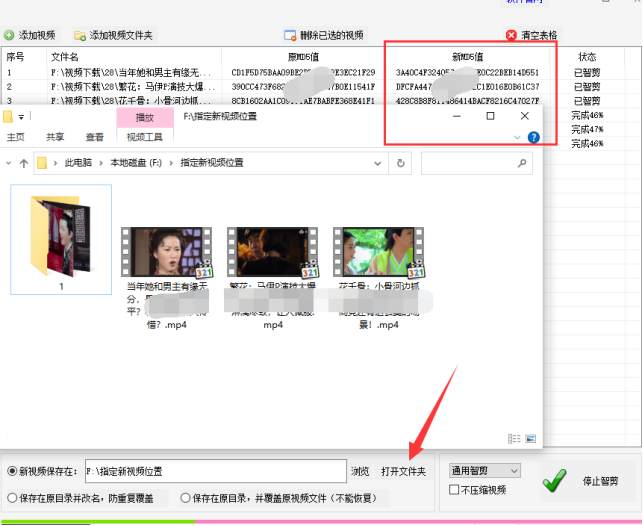The height and width of the screenshot is (526, 643).
Task: Select row 1 file 当年她和男主有缘无
Action: 131,73
